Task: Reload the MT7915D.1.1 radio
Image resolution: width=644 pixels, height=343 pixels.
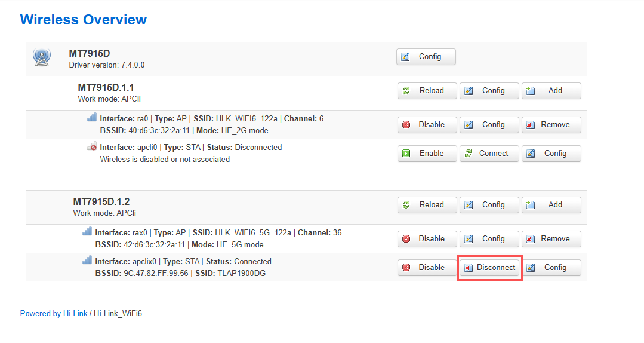Action: pos(427,91)
